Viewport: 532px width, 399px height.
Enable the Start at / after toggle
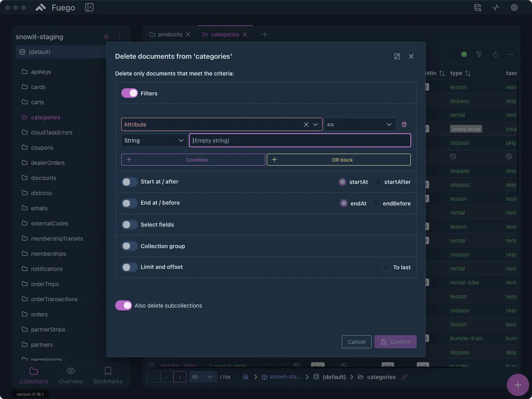point(130,182)
